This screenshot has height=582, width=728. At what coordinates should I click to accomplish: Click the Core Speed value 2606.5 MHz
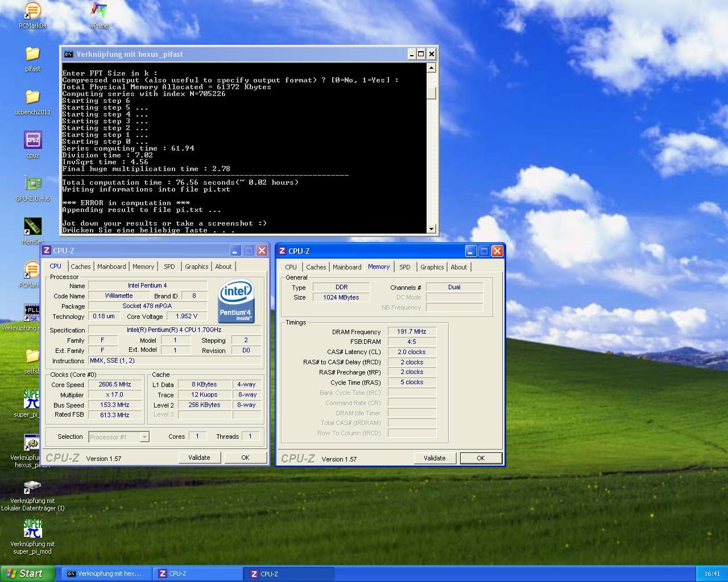(115, 385)
